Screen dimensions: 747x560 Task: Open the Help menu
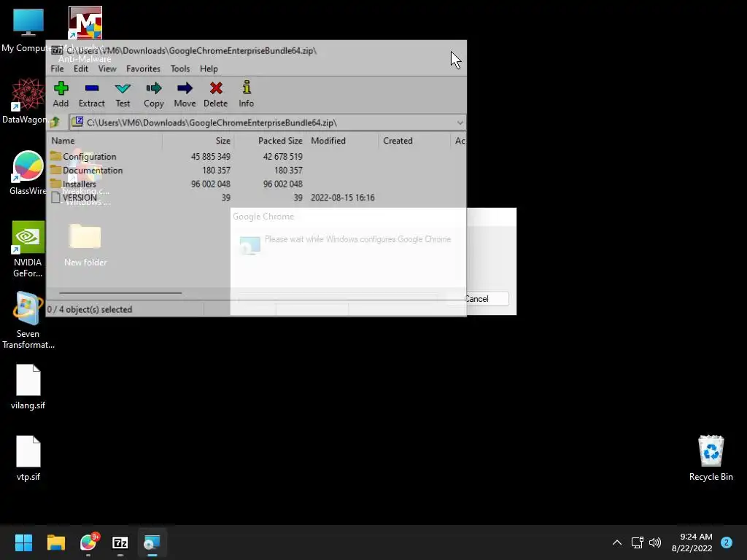[209, 69]
